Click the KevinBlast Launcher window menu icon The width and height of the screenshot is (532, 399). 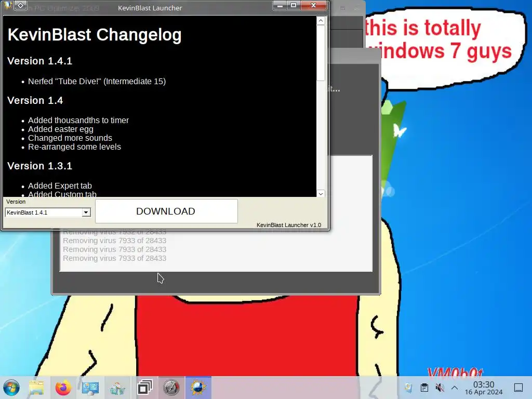pyautogui.click(x=7, y=5)
